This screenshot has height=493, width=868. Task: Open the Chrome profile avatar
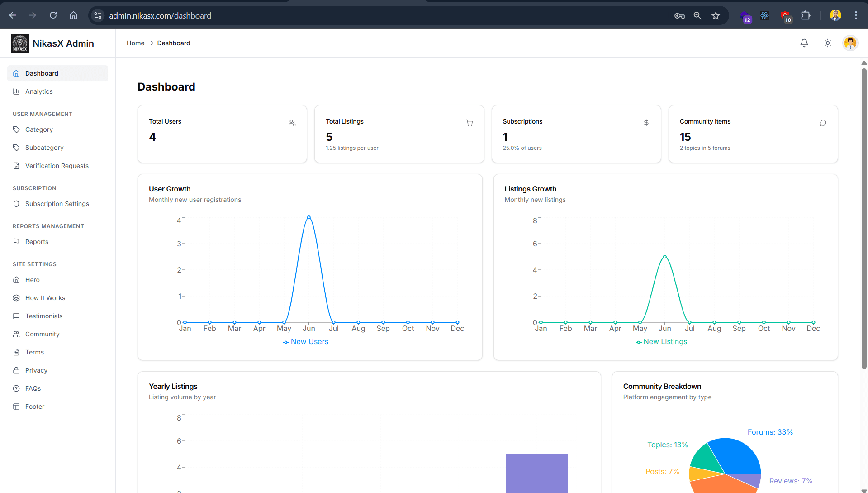pyautogui.click(x=835, y=15)
